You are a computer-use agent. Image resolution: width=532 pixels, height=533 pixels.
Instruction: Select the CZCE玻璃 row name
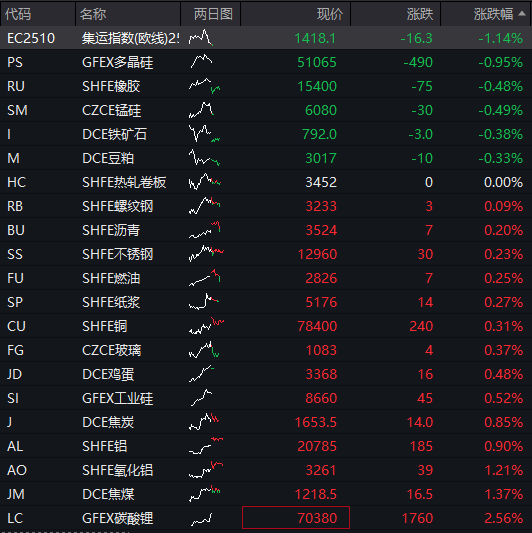[111, 350]
